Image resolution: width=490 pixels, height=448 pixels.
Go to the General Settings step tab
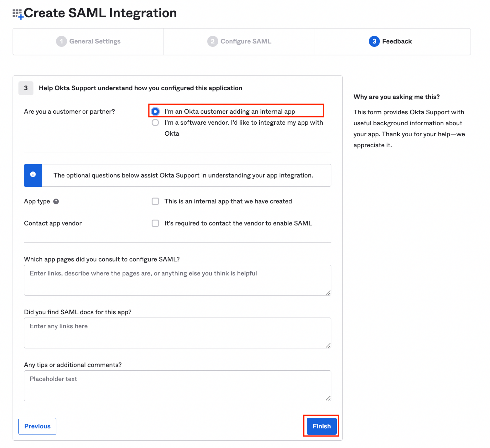88,42
